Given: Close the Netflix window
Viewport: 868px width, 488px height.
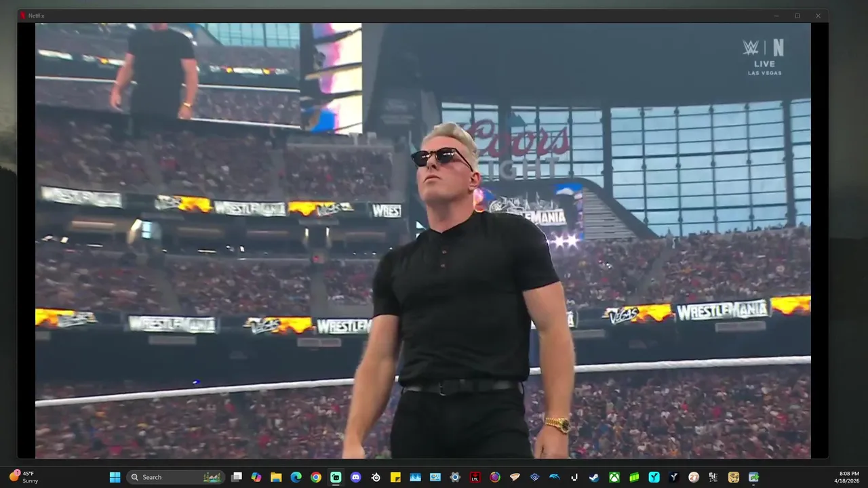Looking at the screenshot, I should 818,16.
